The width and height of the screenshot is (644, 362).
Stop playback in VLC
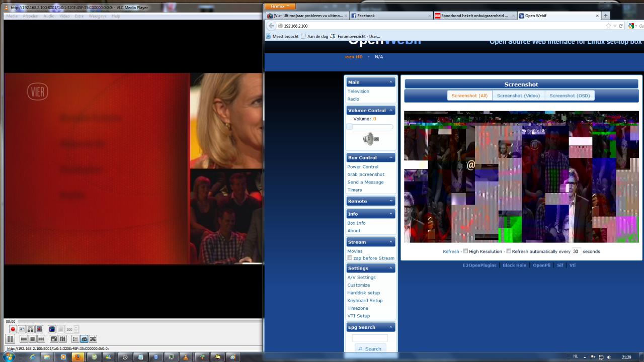pos(33,339)
